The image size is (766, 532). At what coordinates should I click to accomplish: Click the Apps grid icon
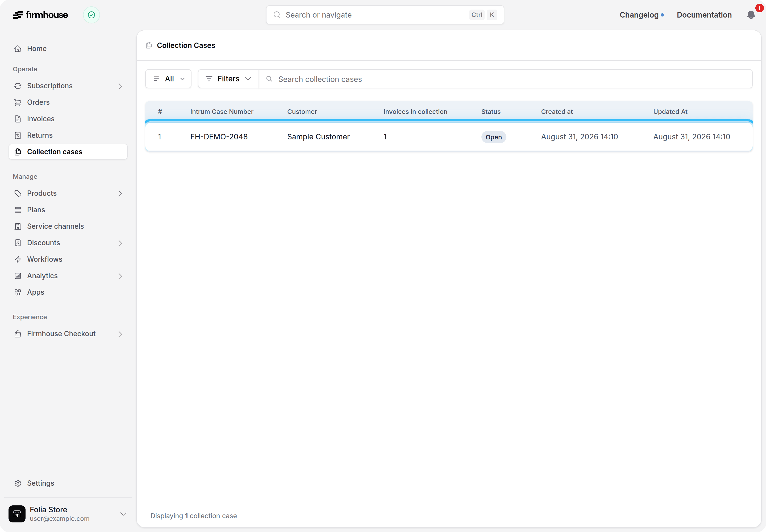[x=18, y=292]
